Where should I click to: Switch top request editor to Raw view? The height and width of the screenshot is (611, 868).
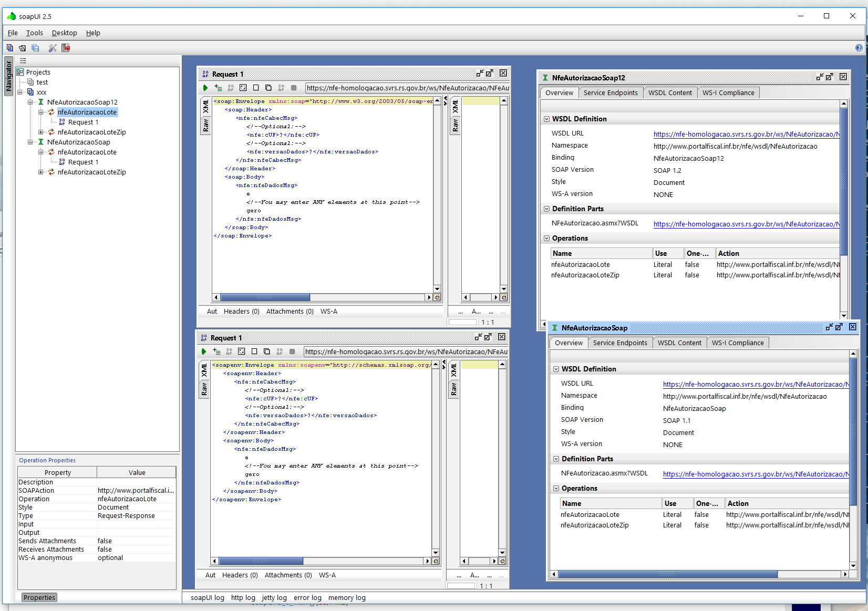coord(205,125)
